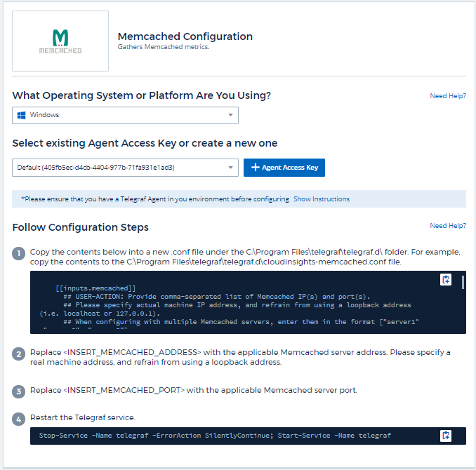Open the operating system dropdown showing Windows
Image resolution: width=476 pixels, height=470 pixels.
click(x=119, y=115)
